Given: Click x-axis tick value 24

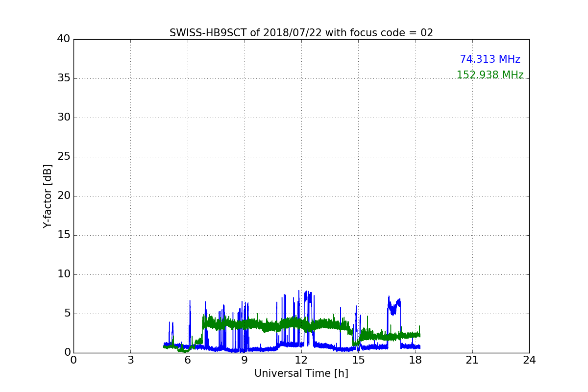Looking at the screenshot, I should point(529,360).
